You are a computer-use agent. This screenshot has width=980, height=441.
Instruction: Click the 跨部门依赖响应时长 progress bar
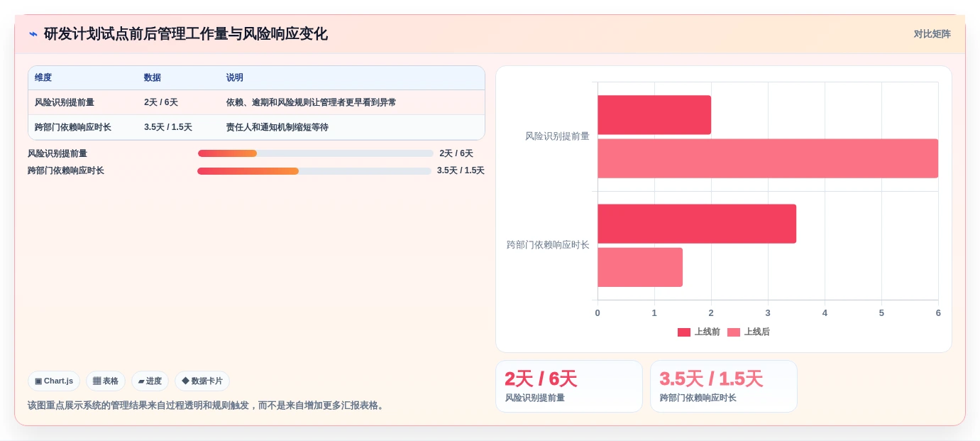click(x=314, y=171)
